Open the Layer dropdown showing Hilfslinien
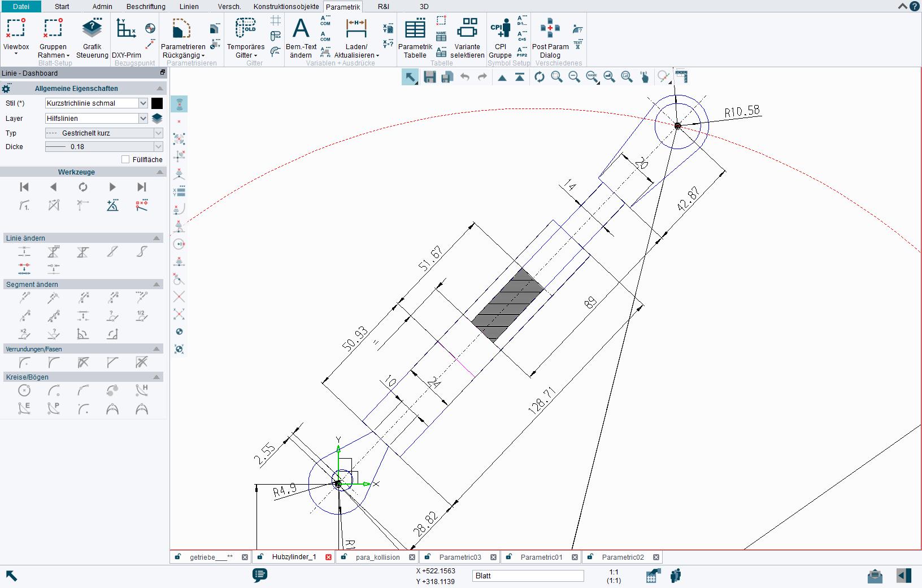Viewport: 922px width, 588px height. 143,119
